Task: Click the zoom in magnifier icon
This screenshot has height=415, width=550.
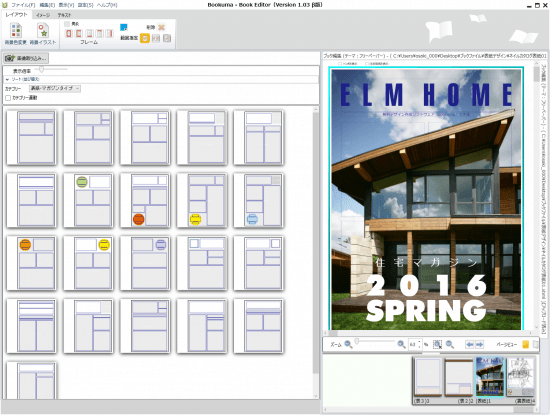Action: (x=401, y=344)
